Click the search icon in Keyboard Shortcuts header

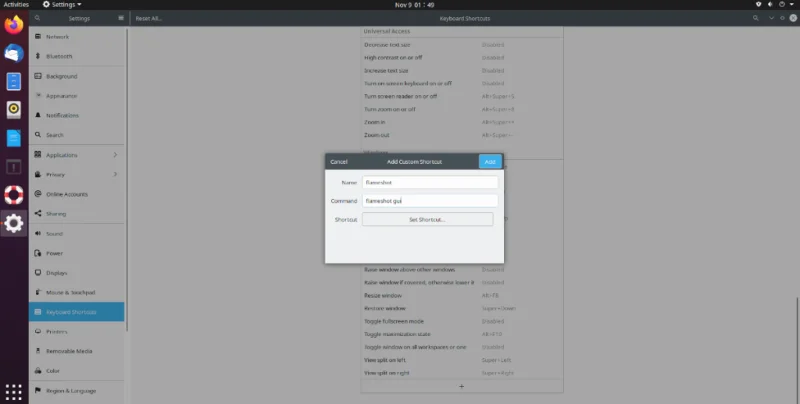coord(756,18)
